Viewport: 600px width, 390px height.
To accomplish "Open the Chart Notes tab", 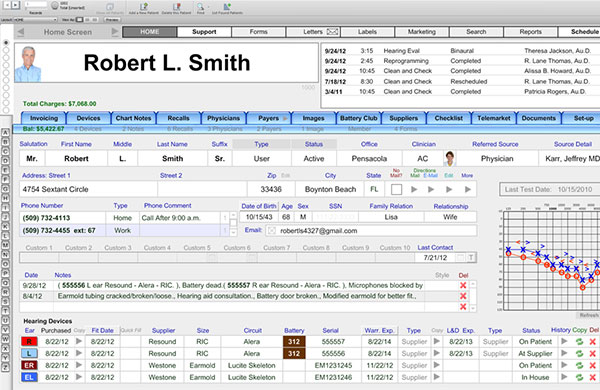I will tap(134, 118).
